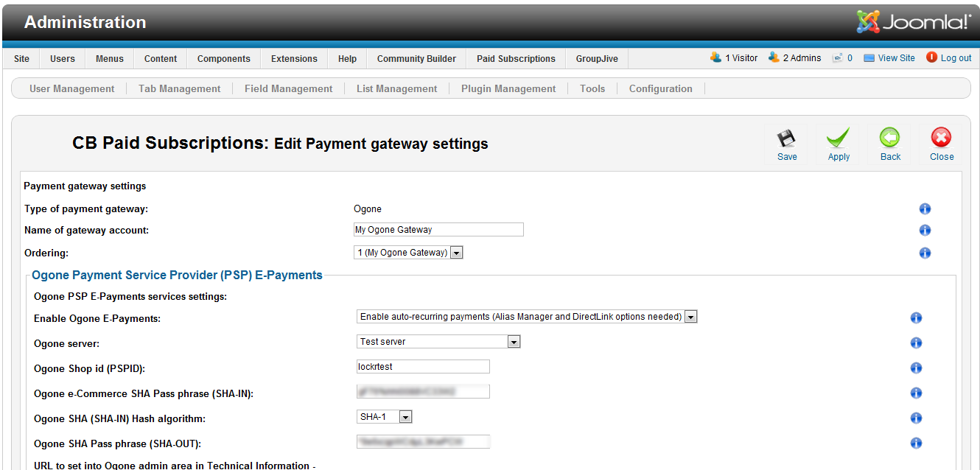Open the Enable Ogone E-Payments dropdown
Image resolution: width=980 pixels, height=470 pixels.
click(x=527, y=317)
